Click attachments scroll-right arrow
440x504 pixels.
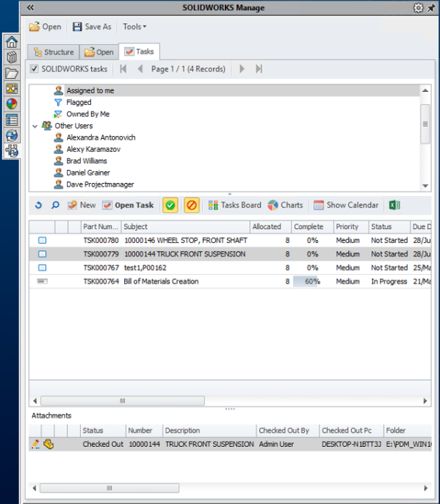click(426, 488)
